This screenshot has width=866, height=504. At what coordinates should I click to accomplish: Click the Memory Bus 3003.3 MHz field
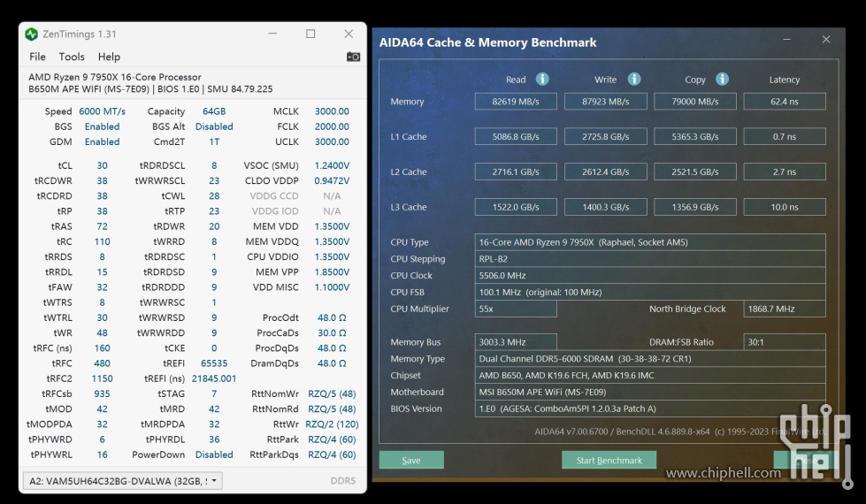point(516,342)
